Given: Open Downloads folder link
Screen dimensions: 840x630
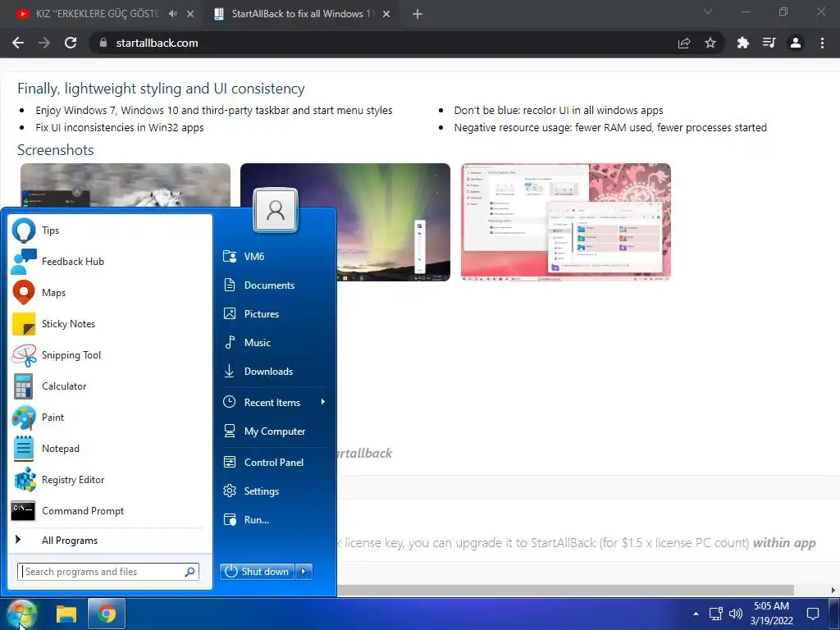Looking at the screenshot, I should tap(274, 372).
